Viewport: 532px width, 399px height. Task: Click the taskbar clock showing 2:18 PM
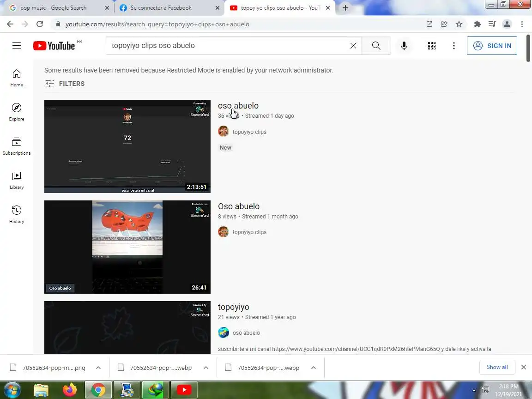pyautogui.click(x=508, y=390)
